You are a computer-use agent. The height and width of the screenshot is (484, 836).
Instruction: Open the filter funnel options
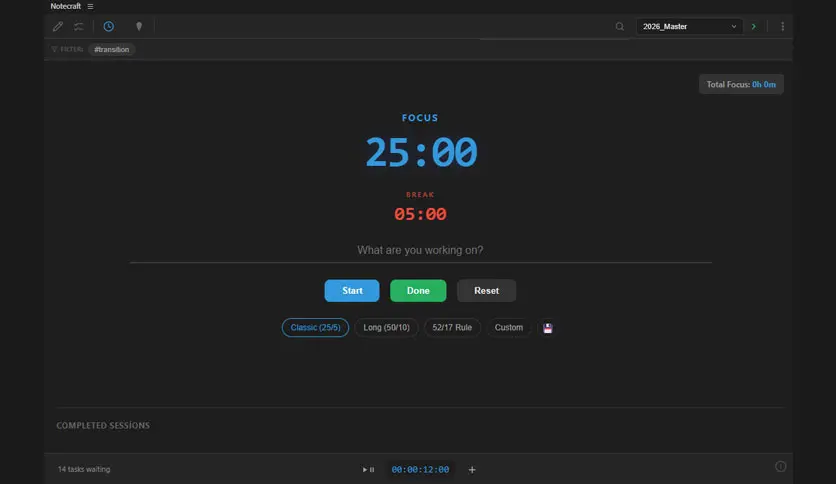[x=54, y=49]
